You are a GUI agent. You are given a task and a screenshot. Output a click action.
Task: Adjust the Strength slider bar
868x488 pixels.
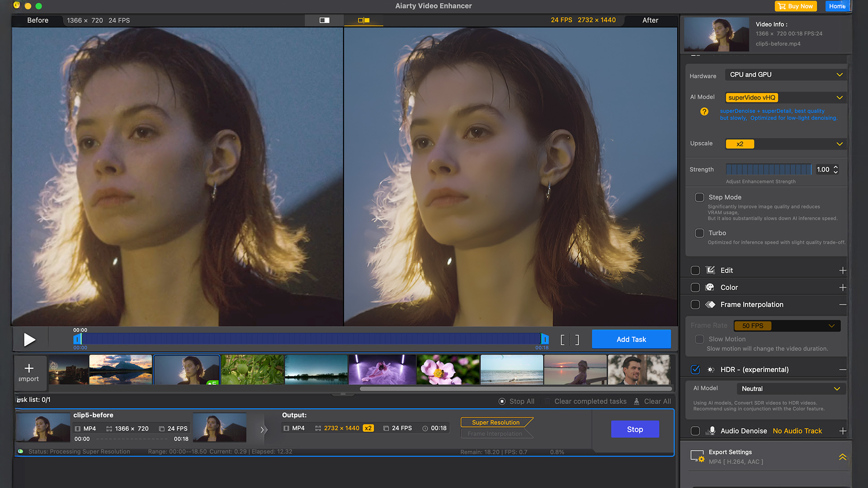point(768,169)
